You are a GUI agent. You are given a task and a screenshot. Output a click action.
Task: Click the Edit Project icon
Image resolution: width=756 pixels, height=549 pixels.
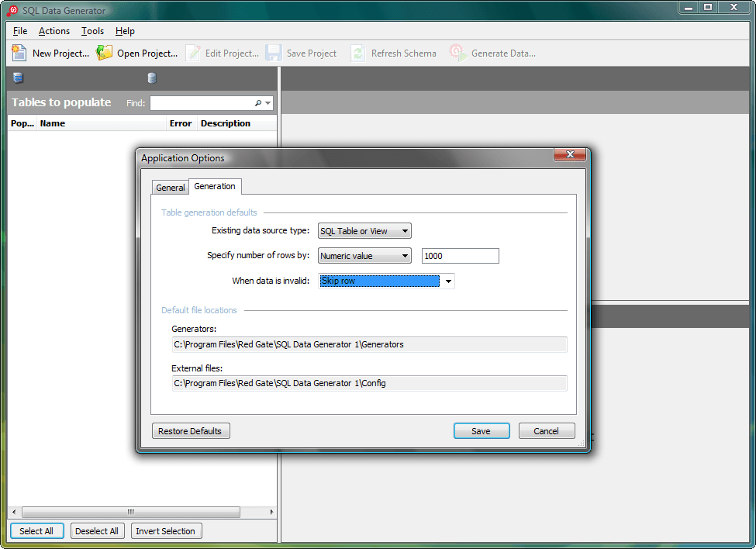(x=193, y=53)
